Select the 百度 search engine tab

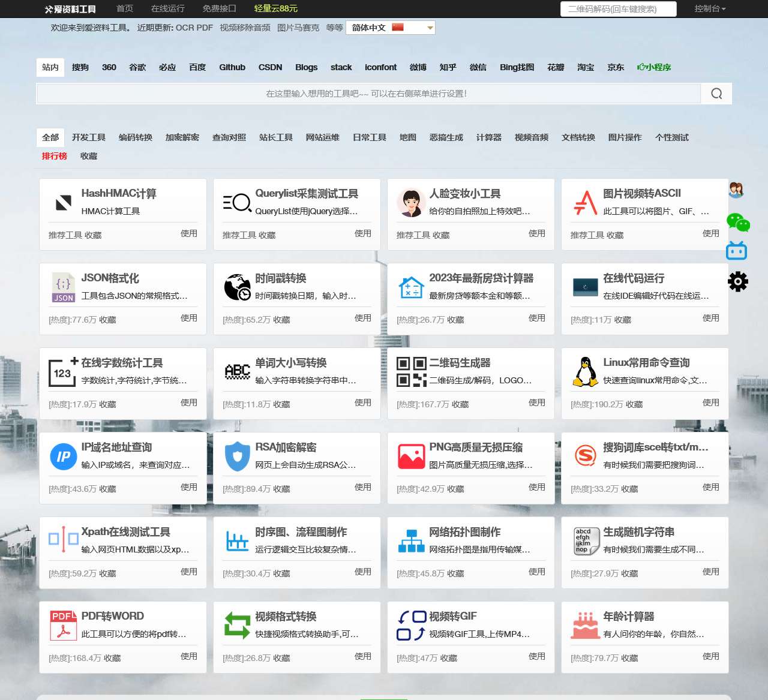[x=197, y=67]
